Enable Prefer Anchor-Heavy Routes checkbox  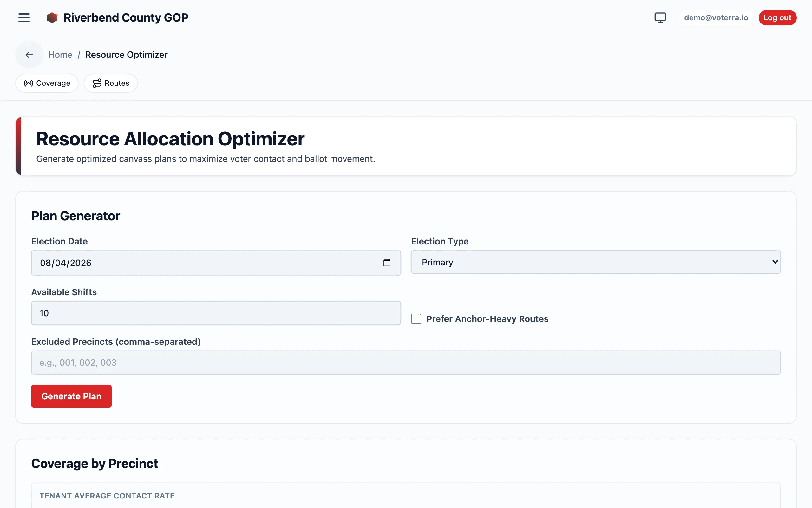[x=416, y=319]
